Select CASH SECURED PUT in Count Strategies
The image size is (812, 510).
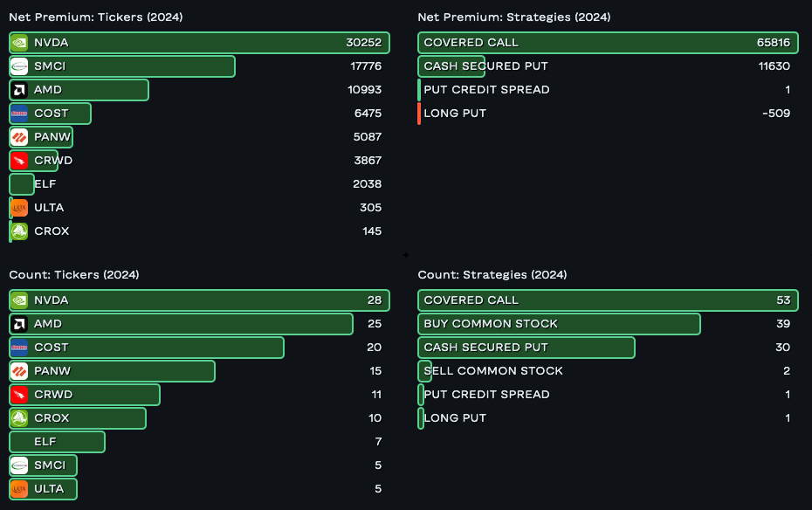[526, 348]
